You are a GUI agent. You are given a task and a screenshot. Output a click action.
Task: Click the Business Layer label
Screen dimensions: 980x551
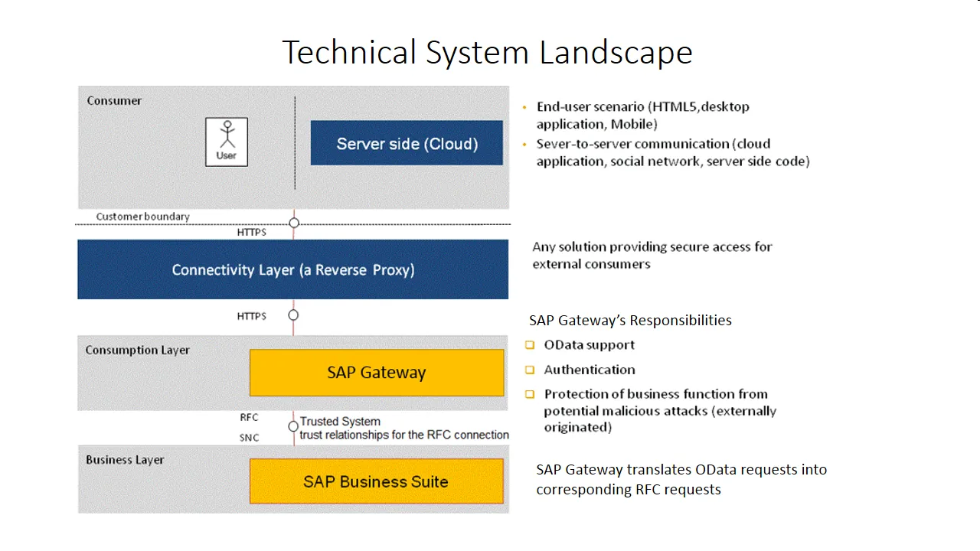(125, 460)
